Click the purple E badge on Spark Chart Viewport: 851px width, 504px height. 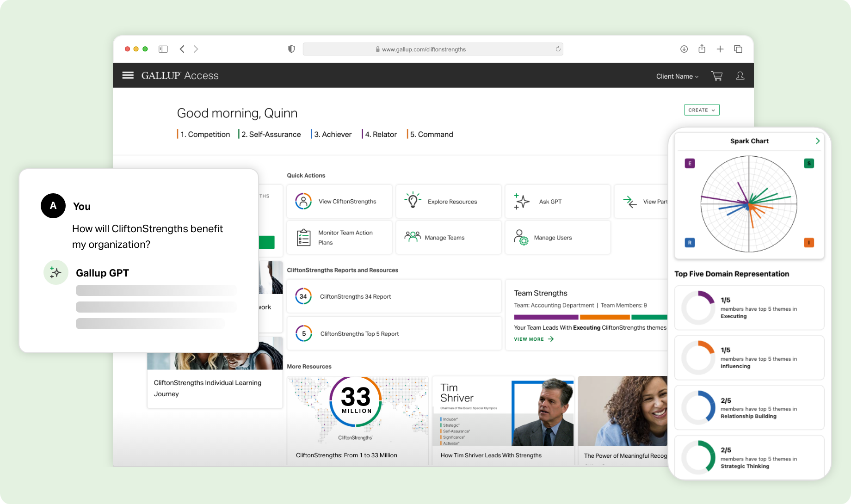690,163
